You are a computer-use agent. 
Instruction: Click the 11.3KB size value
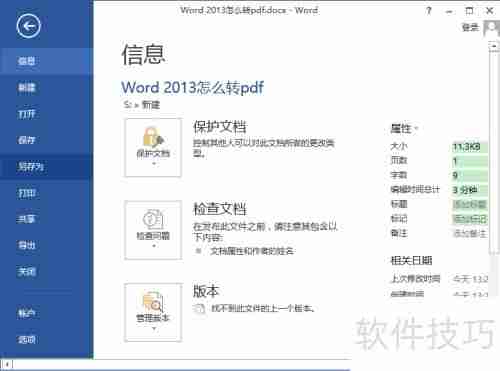click(x=466, y=147)
